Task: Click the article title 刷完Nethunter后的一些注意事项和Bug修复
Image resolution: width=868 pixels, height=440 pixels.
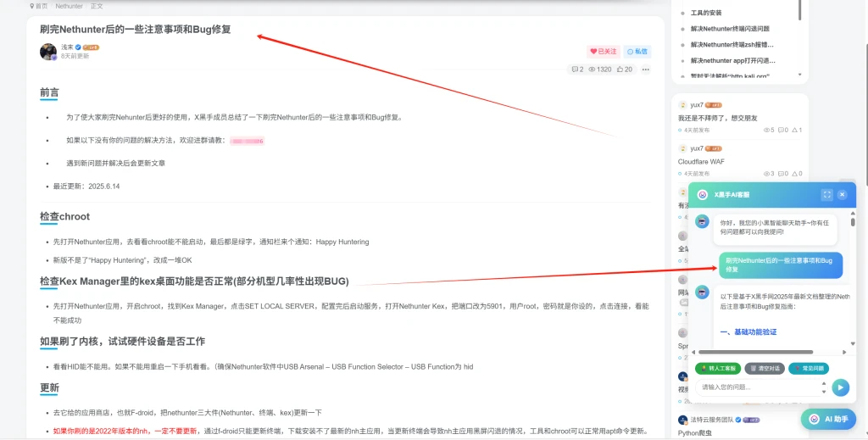Action: click(x=135, y=30)
